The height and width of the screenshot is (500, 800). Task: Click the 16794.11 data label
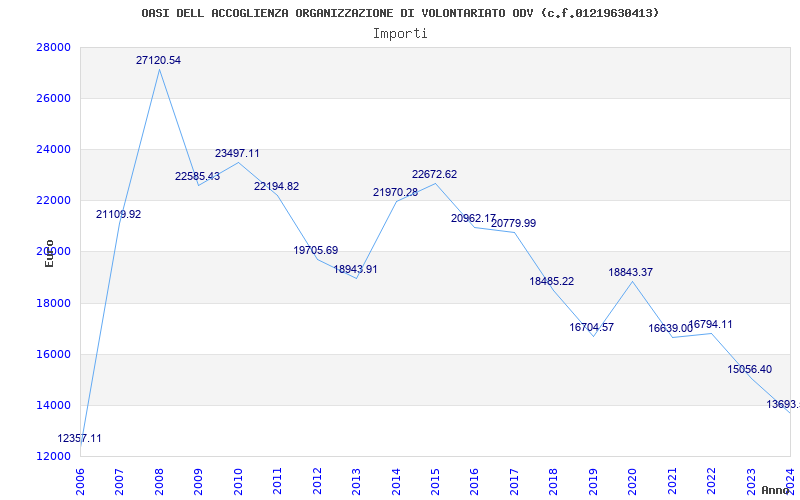click(710, 324)
